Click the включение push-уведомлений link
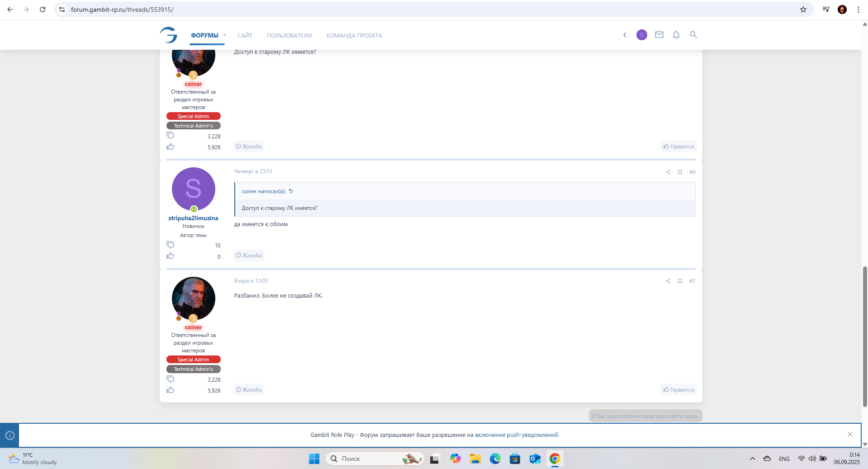This screenshot has width=868, height=469. [516, 435]
